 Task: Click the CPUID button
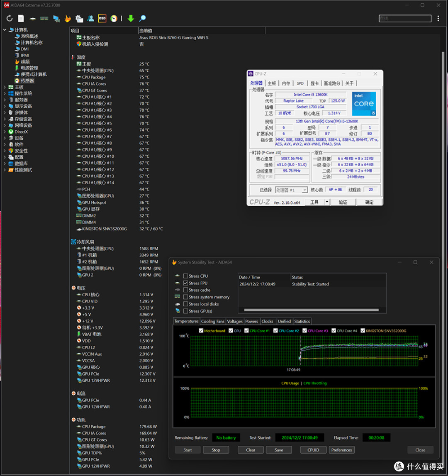[x=313, y=450]
